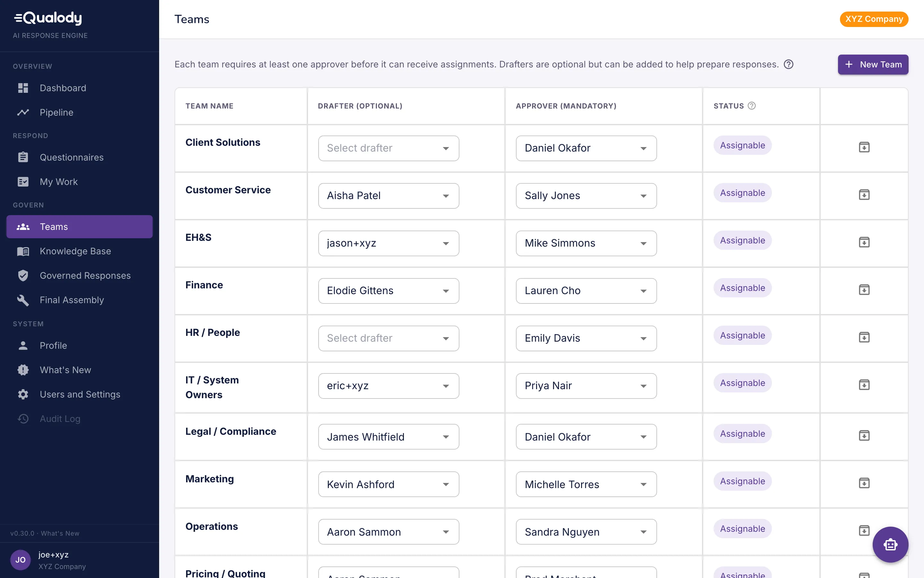924x578 pixels.
Task: Open the Knowledge Base
Action: click(x=80, y=251)
